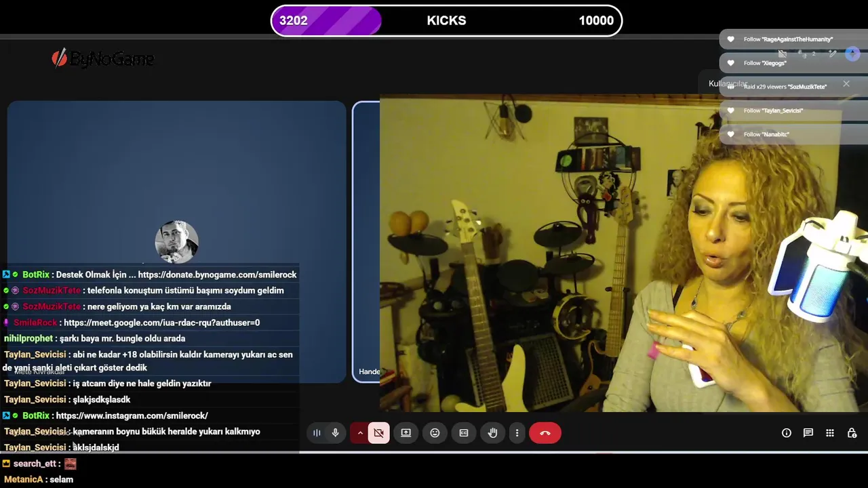Image resolution: width=868 pixels, height=488 pixels.
Task: Click SozMuzikTete's message "telefonla konuştum üstümü başımı soydum geldim"
Action: pos(186,290)
